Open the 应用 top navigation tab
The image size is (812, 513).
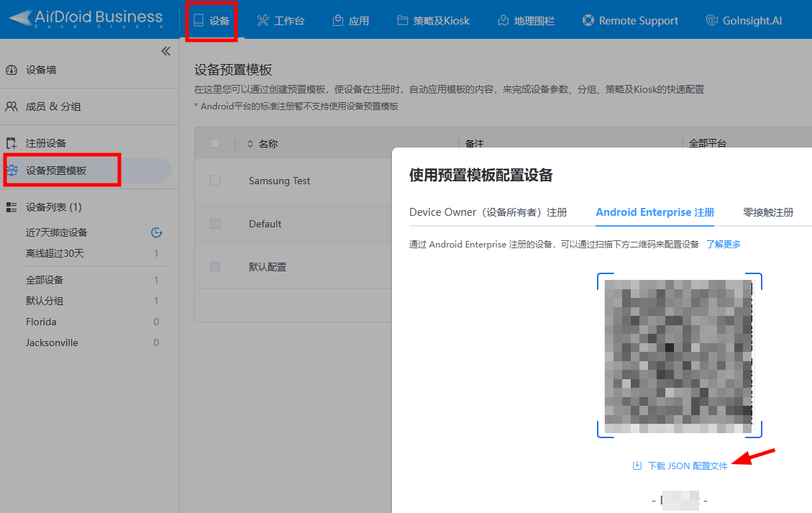[x=351, y=21]
